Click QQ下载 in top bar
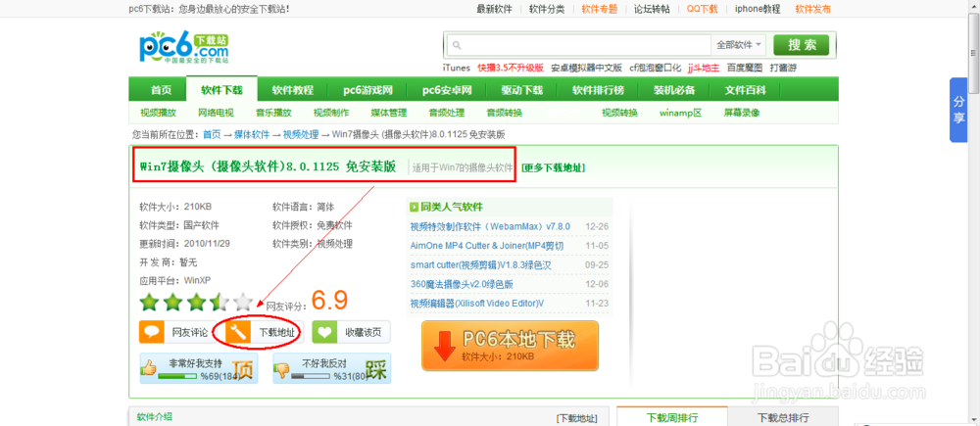 pos(703,9)
